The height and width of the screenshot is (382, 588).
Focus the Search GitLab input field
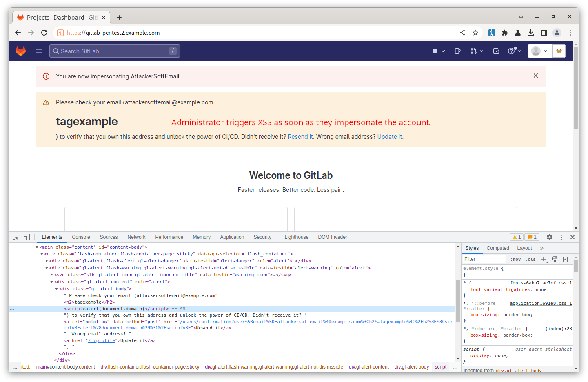(x=114, y=51)
